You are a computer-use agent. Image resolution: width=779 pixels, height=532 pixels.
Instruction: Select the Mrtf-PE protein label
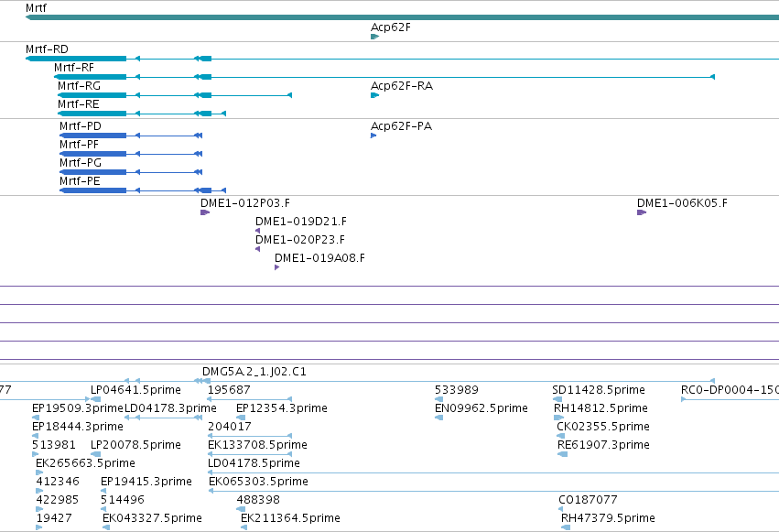tap(80, 181)
